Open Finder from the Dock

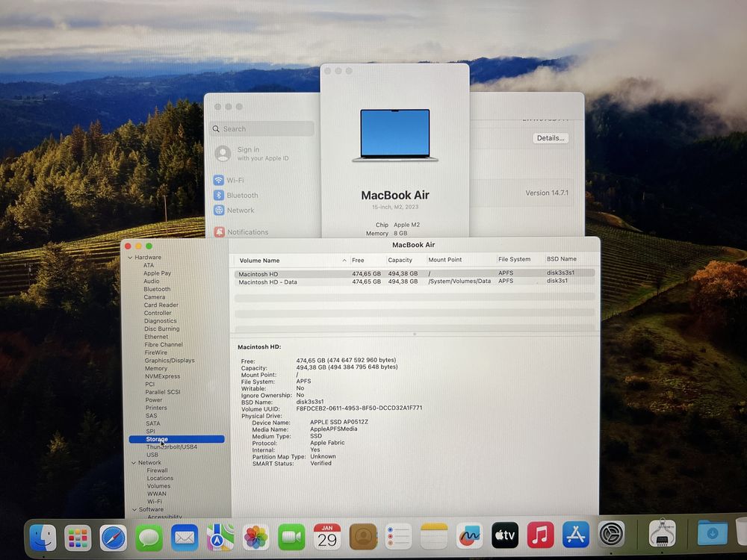tap(43, 538)
